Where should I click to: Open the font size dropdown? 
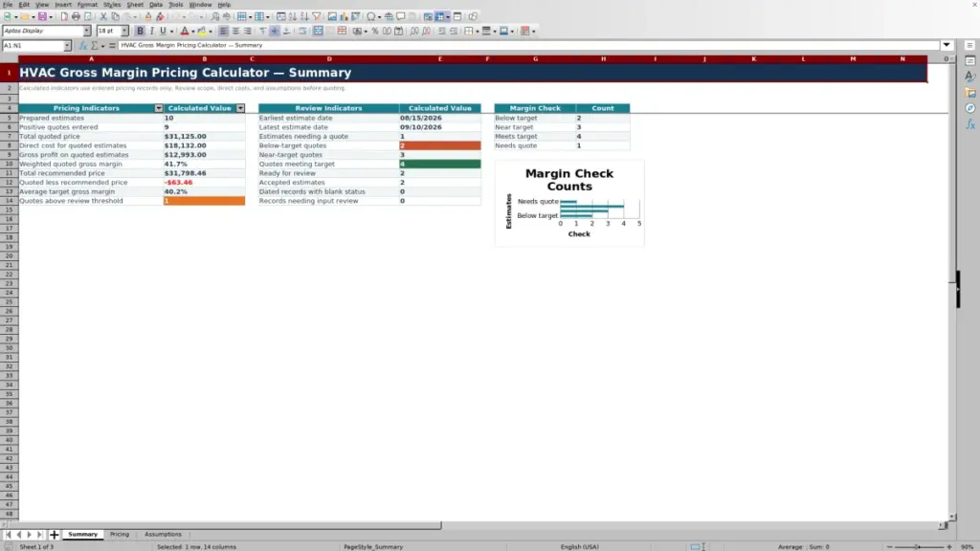pyautogui.click(x=124, y=31)
